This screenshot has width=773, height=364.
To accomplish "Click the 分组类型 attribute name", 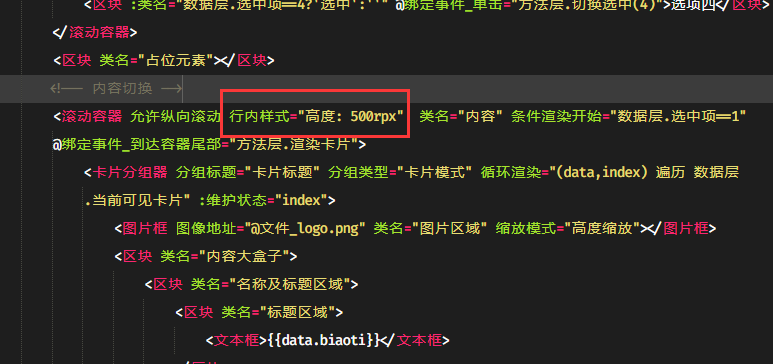I will point(359,173).
